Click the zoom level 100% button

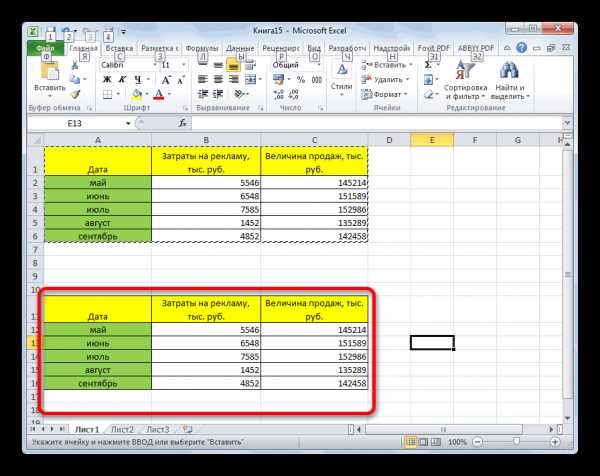tap(457, 442)
